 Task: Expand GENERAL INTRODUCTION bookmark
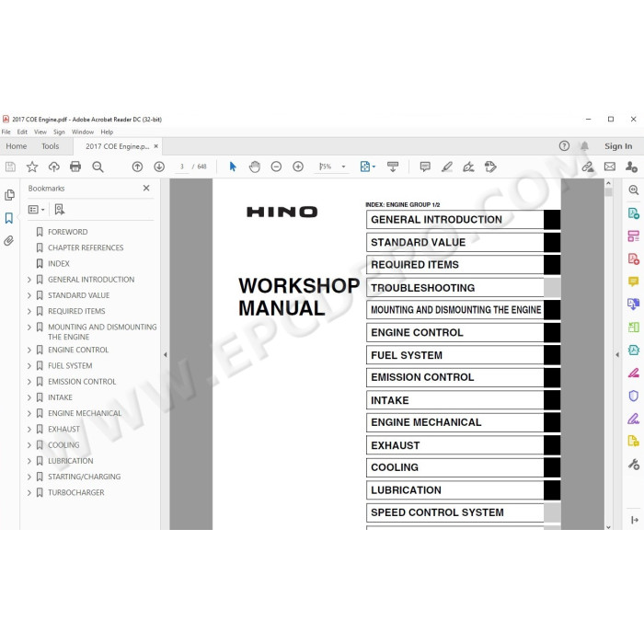[29, 280]
